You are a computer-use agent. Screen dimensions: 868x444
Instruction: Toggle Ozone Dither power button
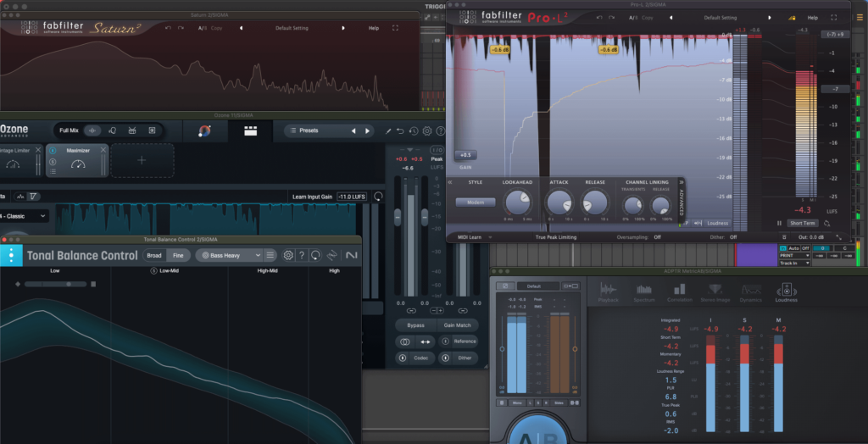pos(445,358)
